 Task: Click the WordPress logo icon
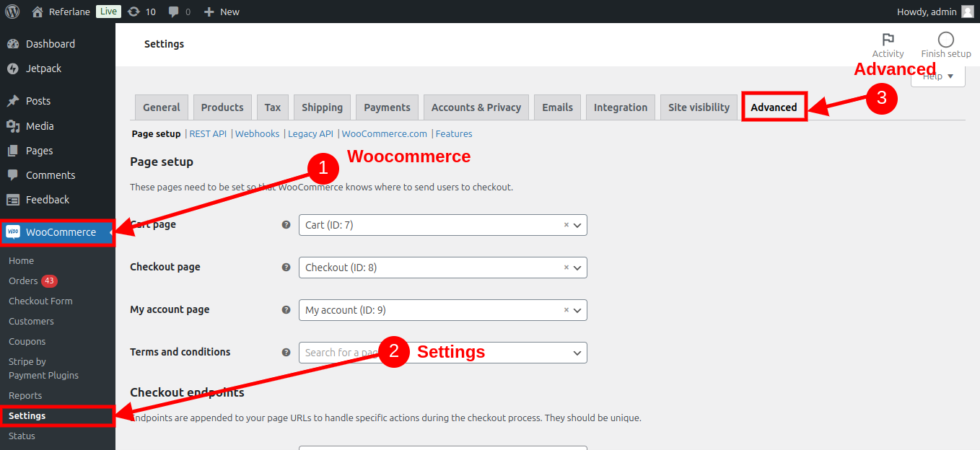(x=12, y=12)
